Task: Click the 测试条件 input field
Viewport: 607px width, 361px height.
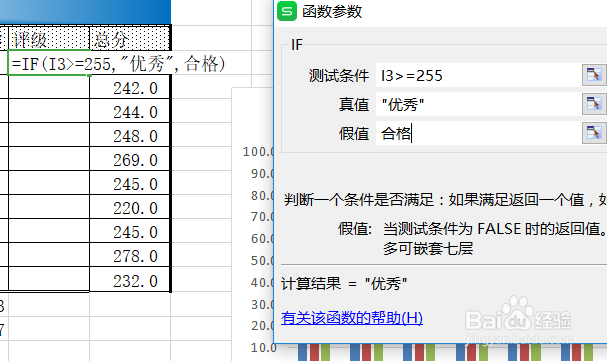Action: tap(478, 75)
